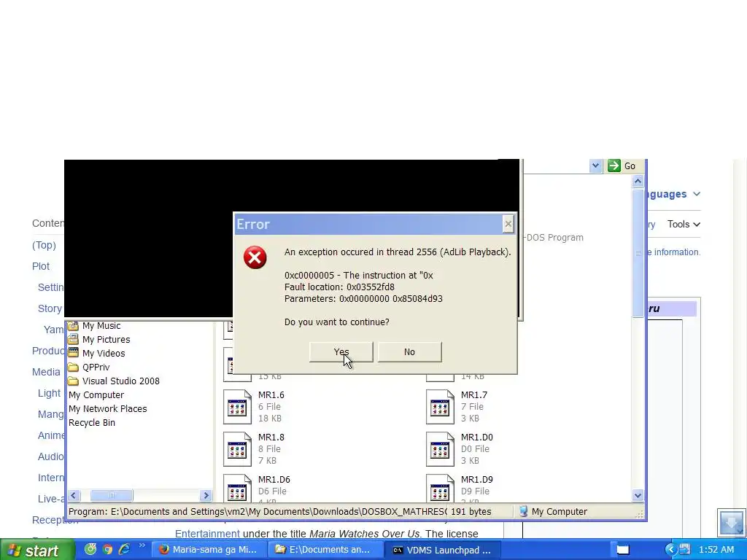The width and height of the screenshot is (747, 560).
Task: Select the My Videos folder icon
Action: (x=73, y=353)
